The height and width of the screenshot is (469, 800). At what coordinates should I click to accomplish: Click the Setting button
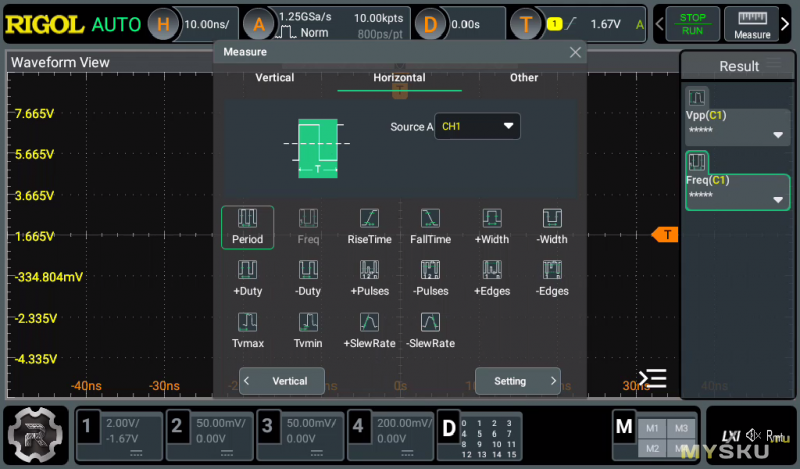coord(517,381)
